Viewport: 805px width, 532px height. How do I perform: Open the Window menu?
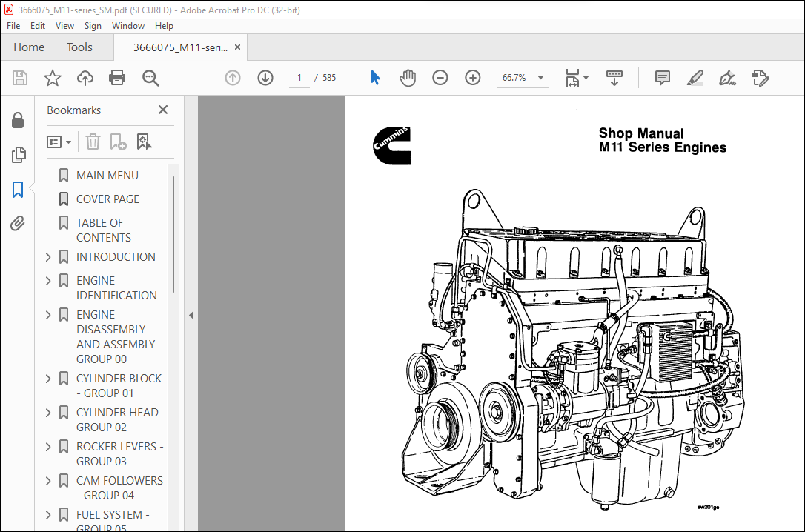(x=127, y=26)
